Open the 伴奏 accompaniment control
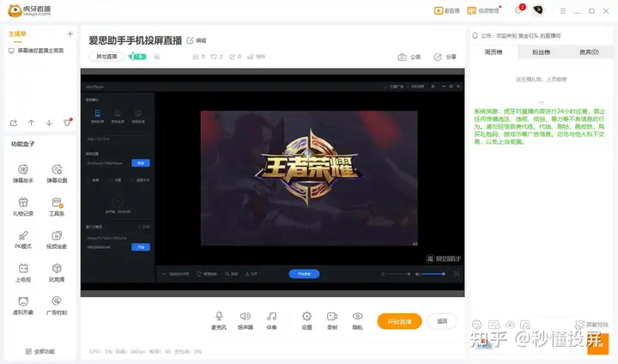 pos(271,320)
